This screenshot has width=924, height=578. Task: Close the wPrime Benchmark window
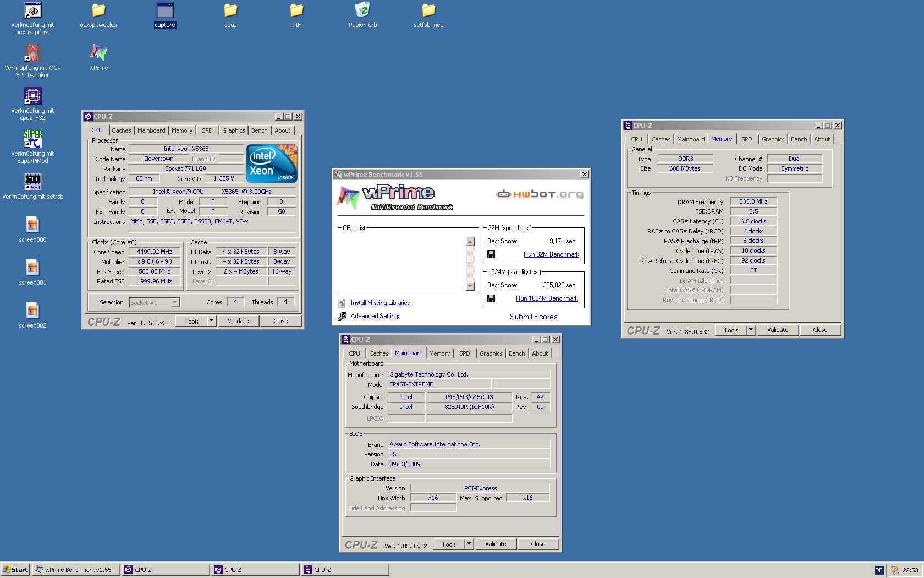[585, 175]
